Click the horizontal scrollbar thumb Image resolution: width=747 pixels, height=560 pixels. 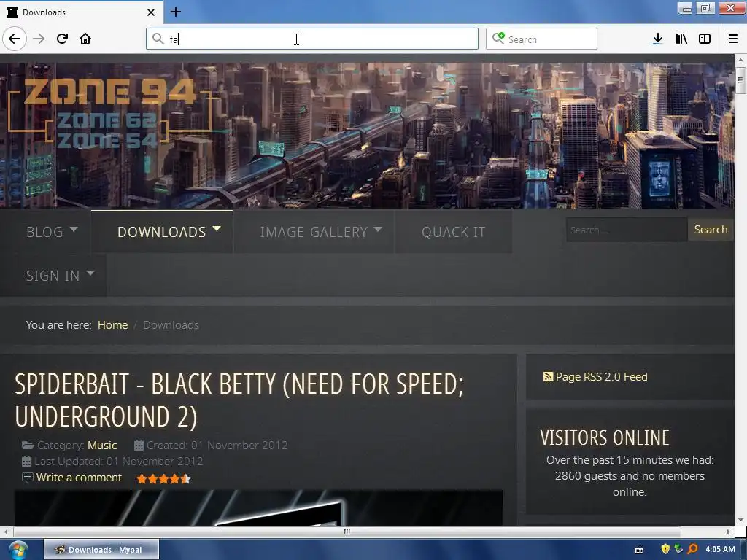tap(347, 532)
